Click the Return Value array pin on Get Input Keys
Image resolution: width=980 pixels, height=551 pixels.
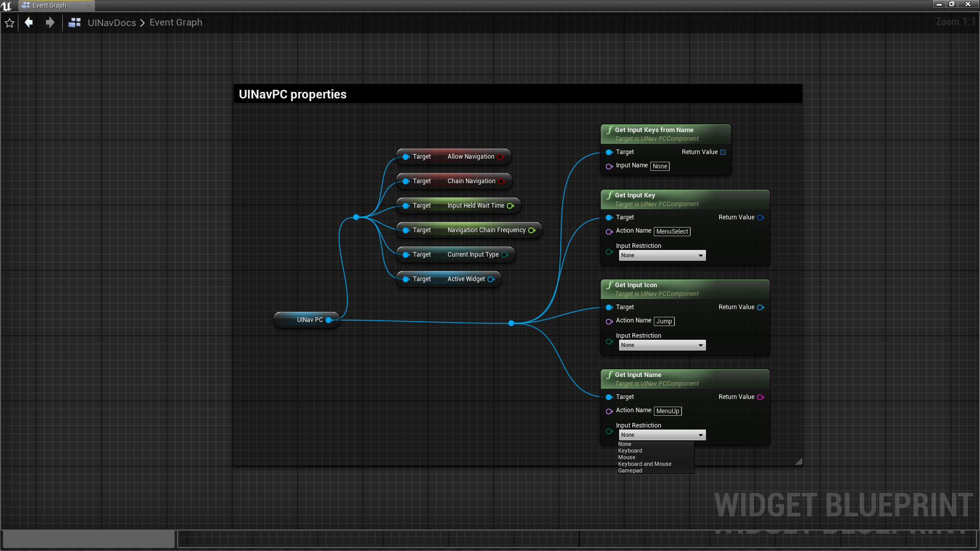pyautogui.click(x=723, y=152)
